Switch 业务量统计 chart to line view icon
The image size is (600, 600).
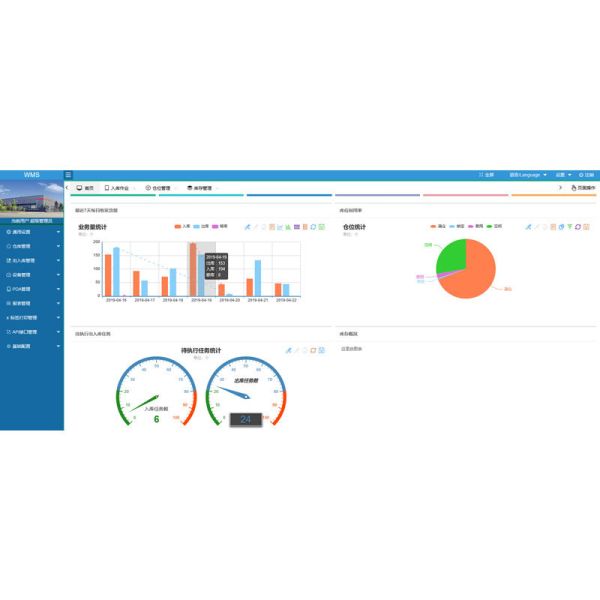[x=281, y=227]
